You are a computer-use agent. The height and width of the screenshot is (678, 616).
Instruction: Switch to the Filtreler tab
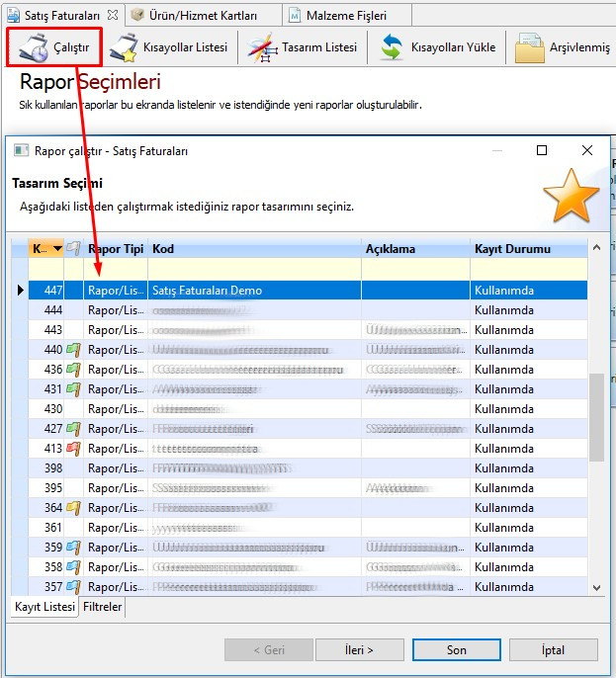103,608
